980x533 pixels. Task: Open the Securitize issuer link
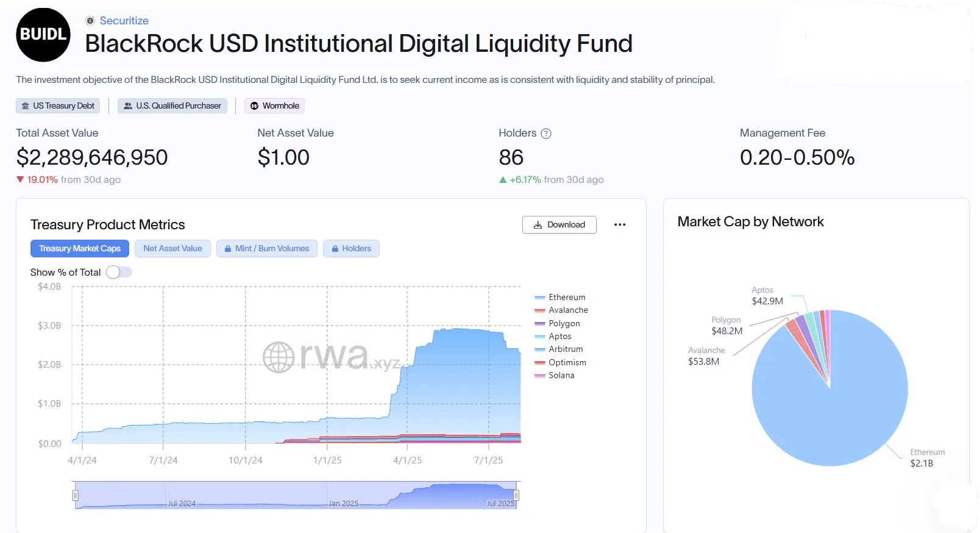pos(124,21)
